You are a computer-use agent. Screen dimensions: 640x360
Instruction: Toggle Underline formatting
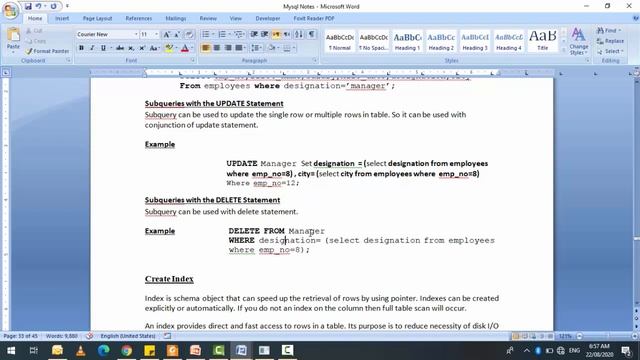103,48
